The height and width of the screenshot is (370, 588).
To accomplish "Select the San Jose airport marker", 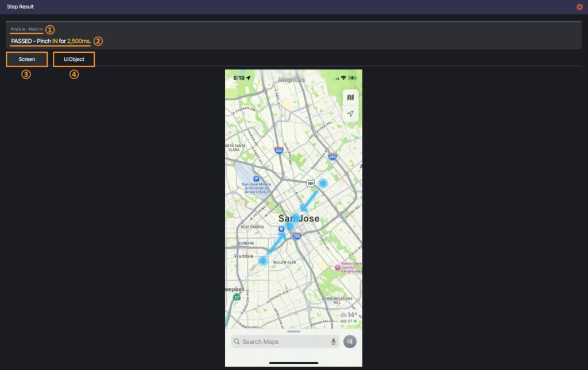I will (256, 178).
